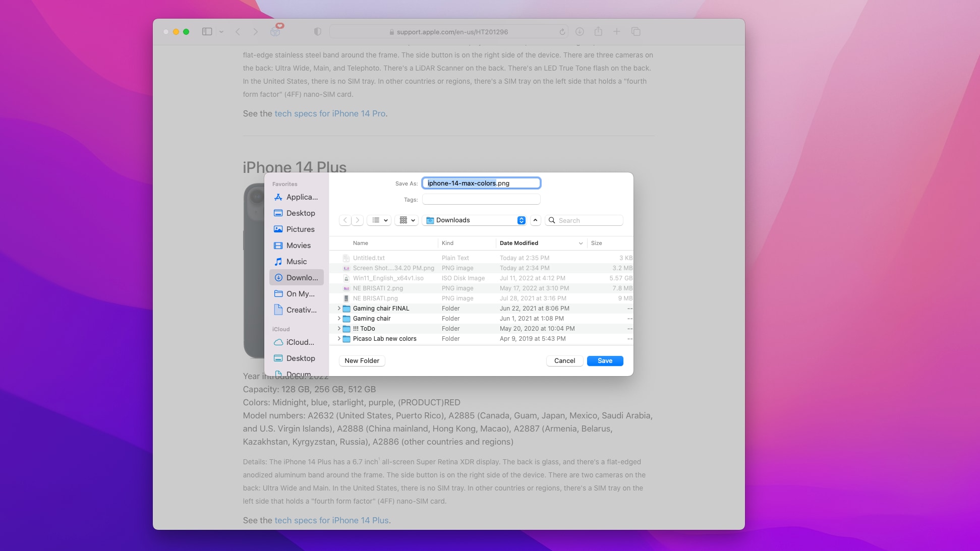The width and height of the screenshot is (980, 551).
Task: Select Applications in the sidebar
Action: (296, 197)
